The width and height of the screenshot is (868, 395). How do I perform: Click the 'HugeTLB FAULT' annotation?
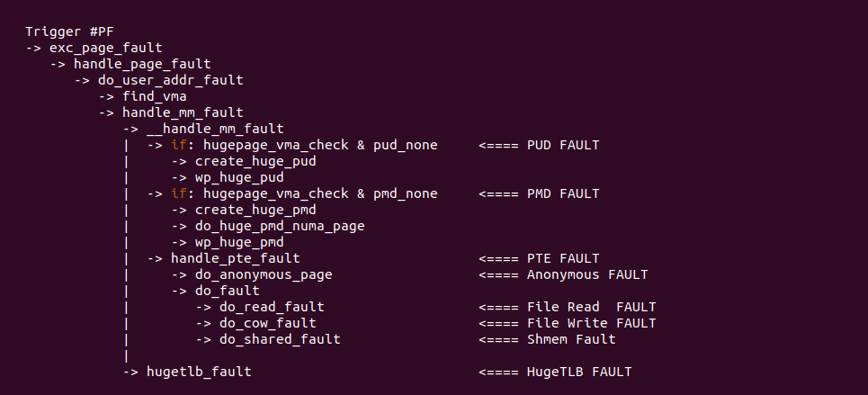[x=579, y=372]
